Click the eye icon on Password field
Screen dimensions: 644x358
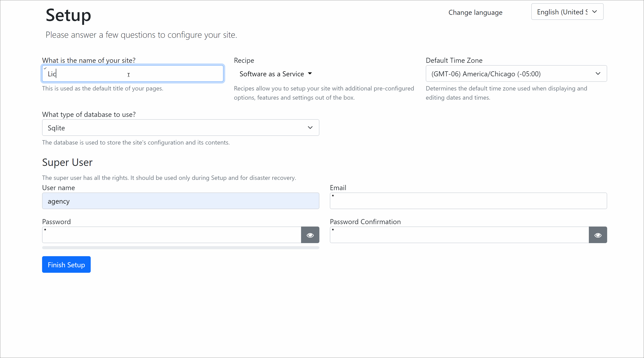pos(310,235)
